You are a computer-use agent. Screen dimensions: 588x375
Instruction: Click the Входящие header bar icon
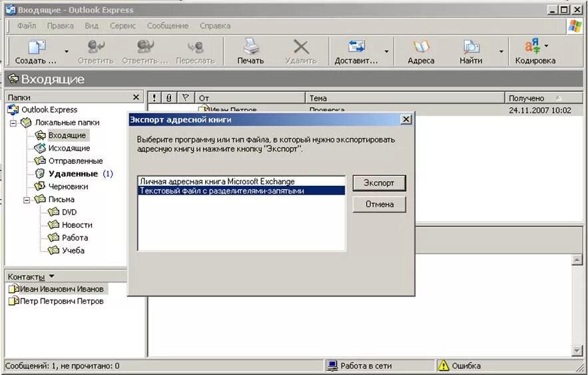point(13,79)
